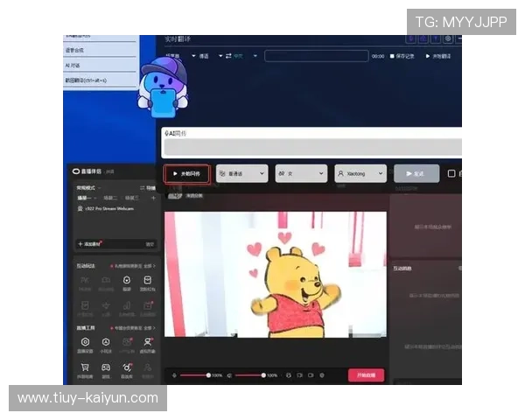Click the blue mascot with cap
Viewport: 525px width, 420px height.
pos(163,87)
